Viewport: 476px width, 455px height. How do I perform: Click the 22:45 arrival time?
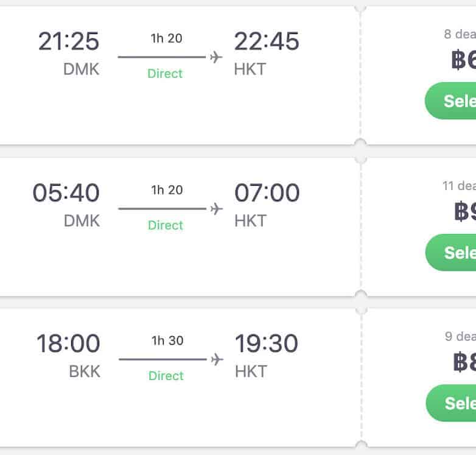coord(267,41)
